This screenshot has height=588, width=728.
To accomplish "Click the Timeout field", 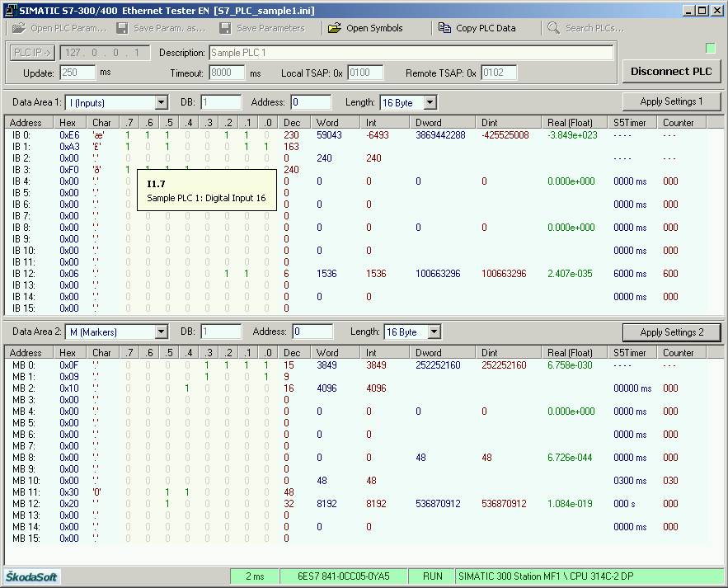I will click(x=227, y=73).
